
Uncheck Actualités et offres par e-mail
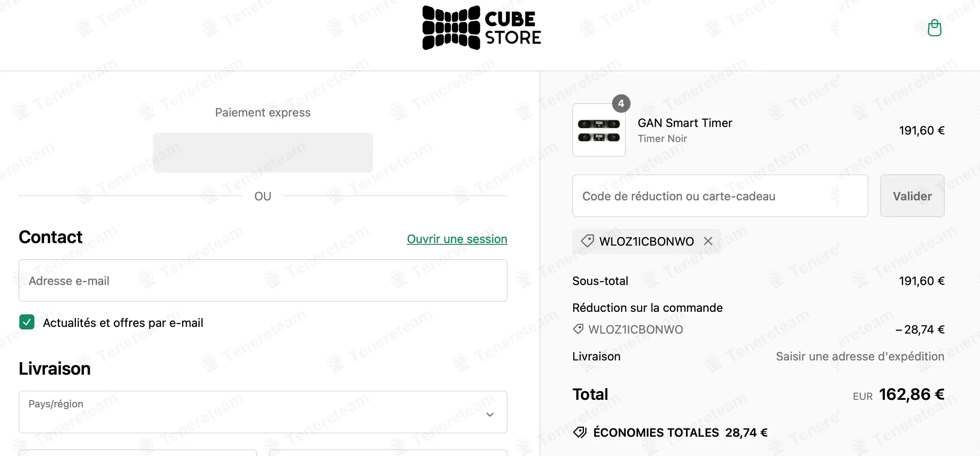click(x=27, y=322)
